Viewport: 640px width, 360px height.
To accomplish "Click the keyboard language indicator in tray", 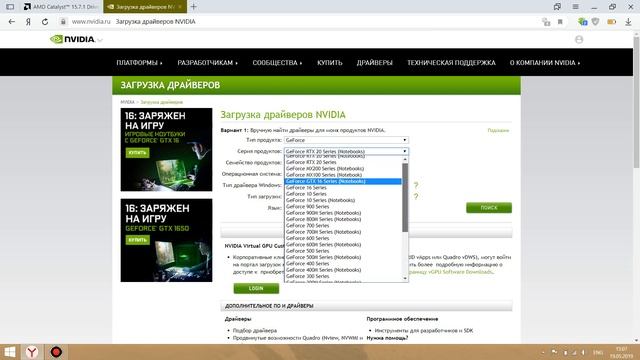I will [598, 352].
